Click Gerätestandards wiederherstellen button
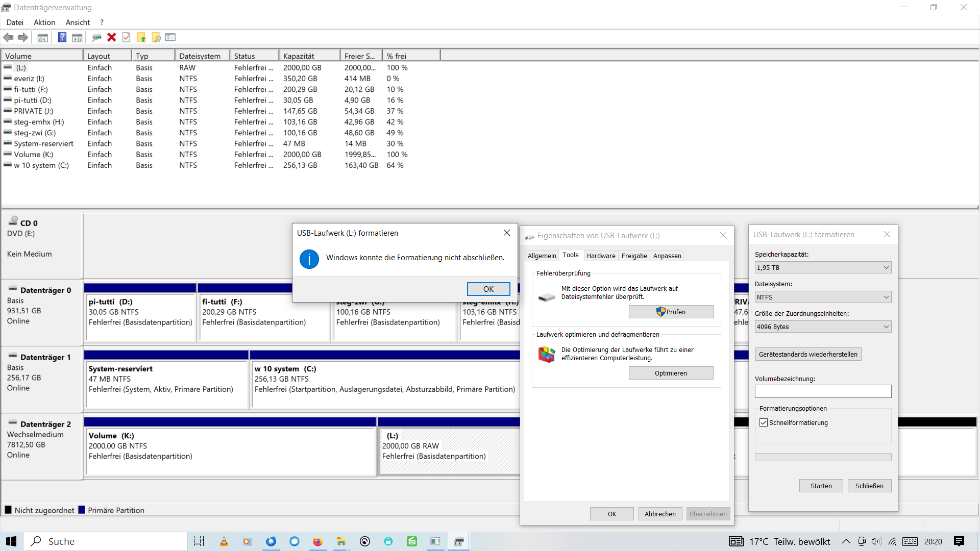Viewport: 980px width, 551px height. pyautogui.click(x=808, y=354)
